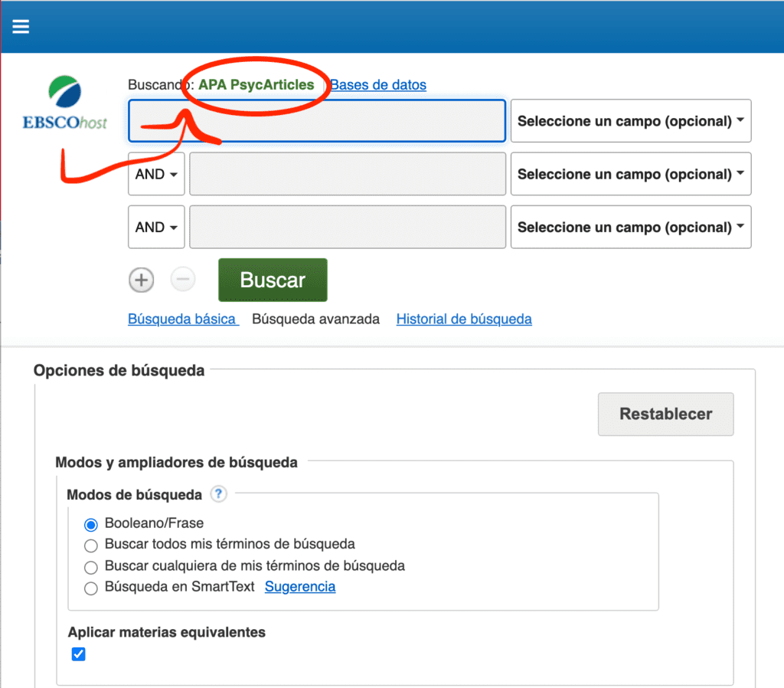784x688 pixels.
Task: Click the green Buscar button
Action: (273, 280)
